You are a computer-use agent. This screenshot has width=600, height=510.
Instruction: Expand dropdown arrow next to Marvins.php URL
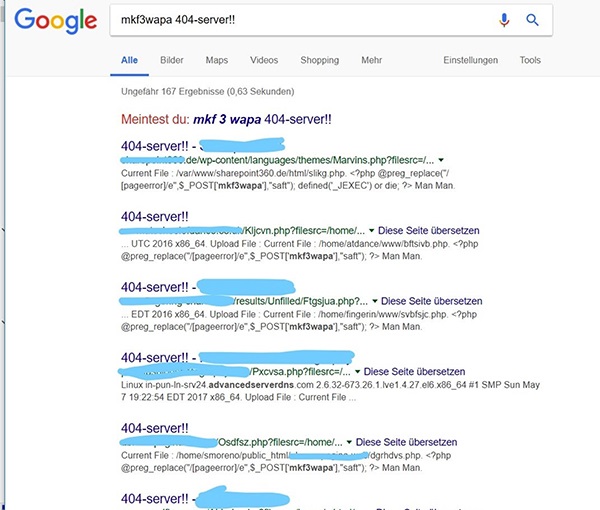pos(441,160)
